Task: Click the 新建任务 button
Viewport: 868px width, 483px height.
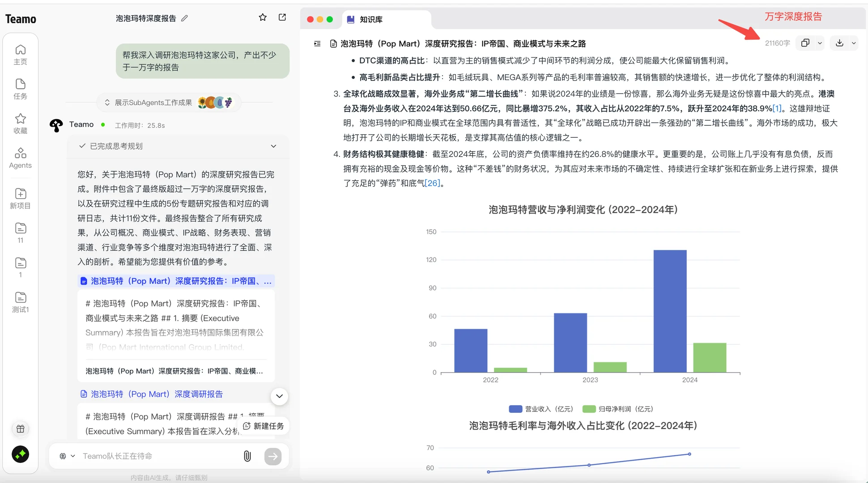Action: tap(263, 426)
